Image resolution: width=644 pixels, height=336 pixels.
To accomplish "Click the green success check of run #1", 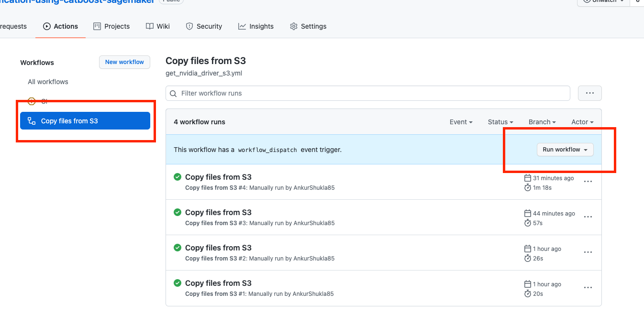I will point(178,283).
